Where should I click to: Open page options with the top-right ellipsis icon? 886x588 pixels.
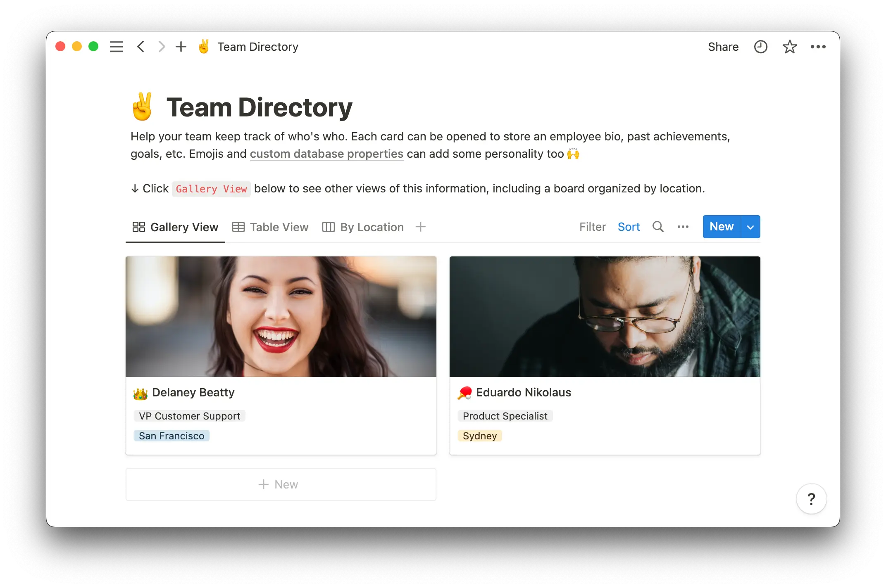tap(819, 47)
